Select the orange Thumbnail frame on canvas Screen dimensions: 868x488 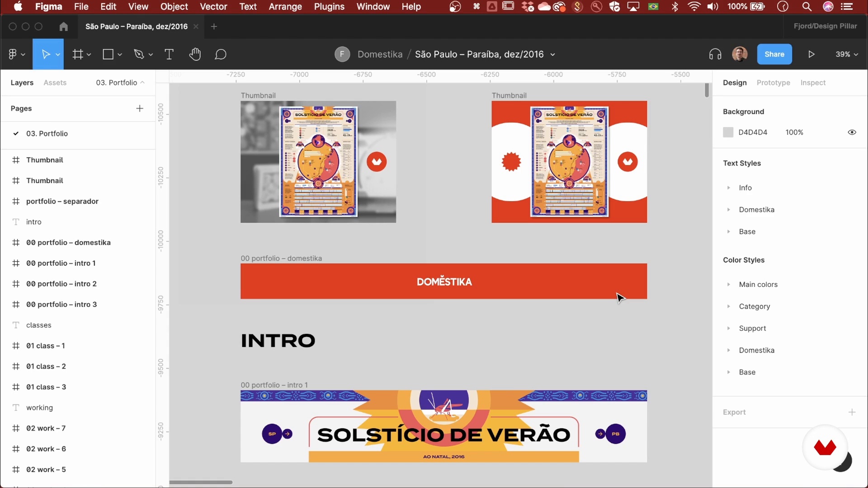point(569,162)
